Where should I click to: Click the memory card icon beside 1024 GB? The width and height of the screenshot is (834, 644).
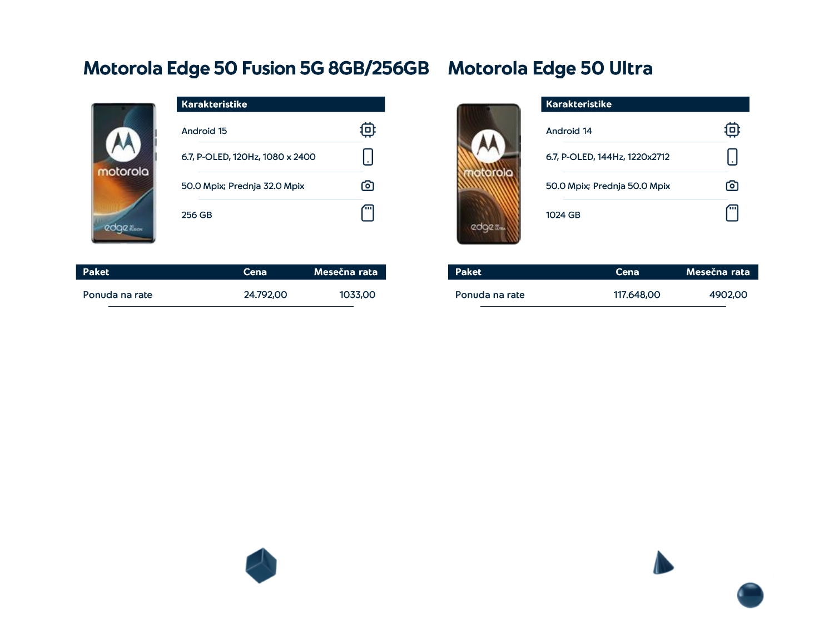point(732,213)
